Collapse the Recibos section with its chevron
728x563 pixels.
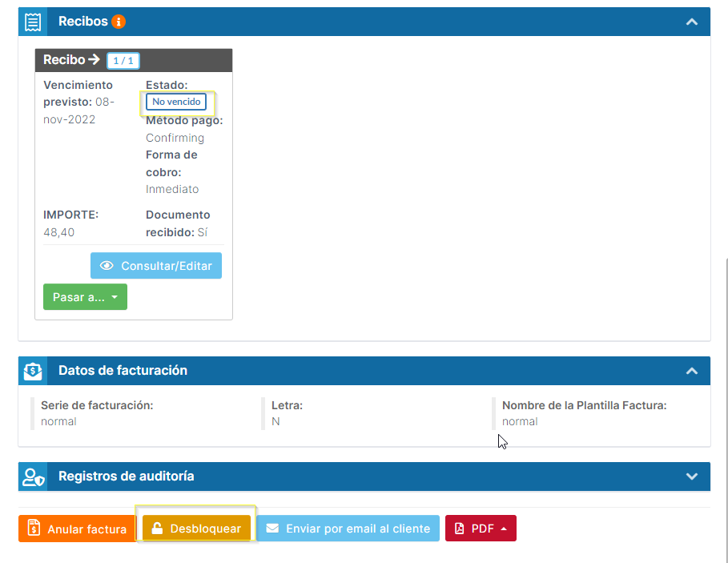click(x=692, y=22)
